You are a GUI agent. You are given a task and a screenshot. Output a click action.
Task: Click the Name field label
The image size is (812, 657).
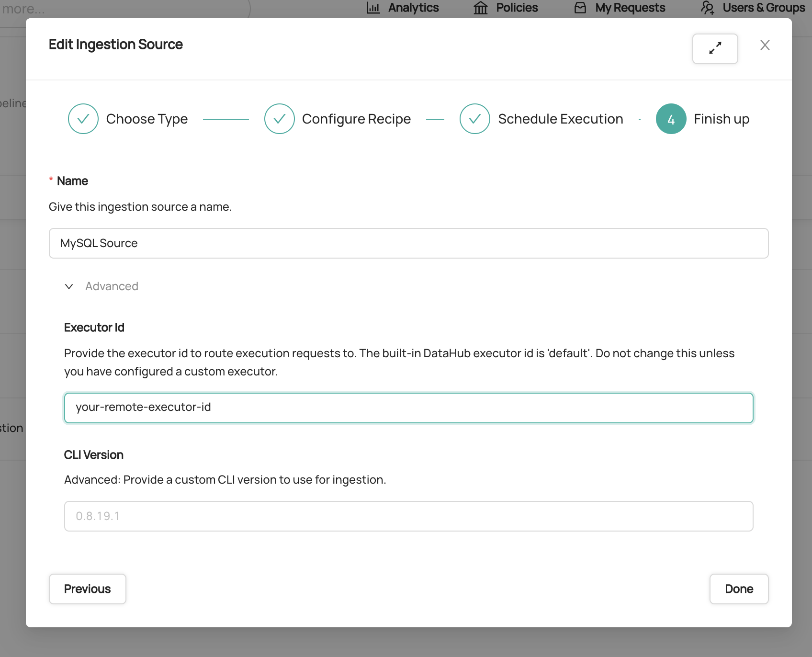coord(72,181)
